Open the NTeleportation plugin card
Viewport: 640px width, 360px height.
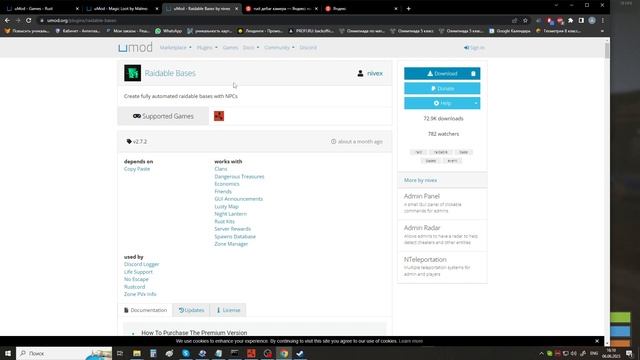(x=442, y=267)
